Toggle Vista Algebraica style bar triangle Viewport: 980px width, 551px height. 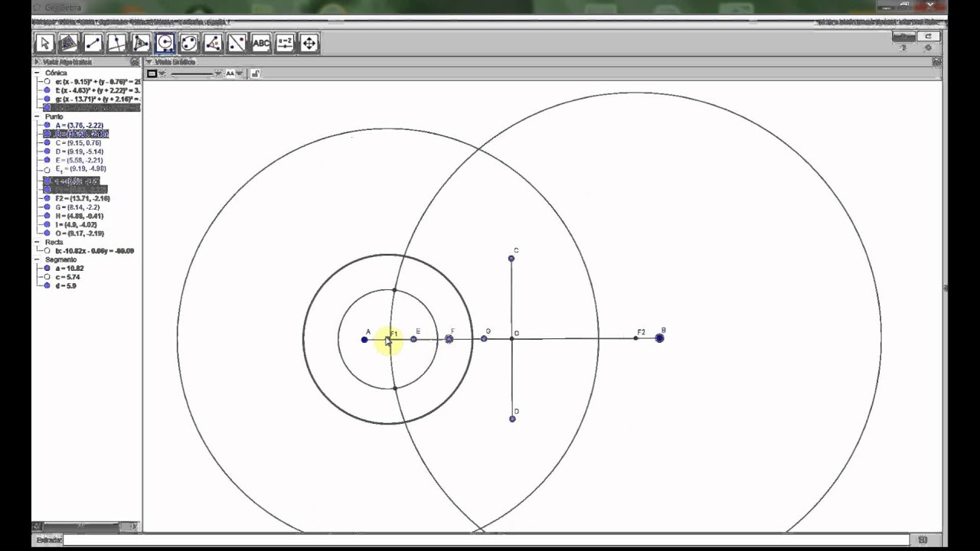pyautogui.click(x=37, y=62)
